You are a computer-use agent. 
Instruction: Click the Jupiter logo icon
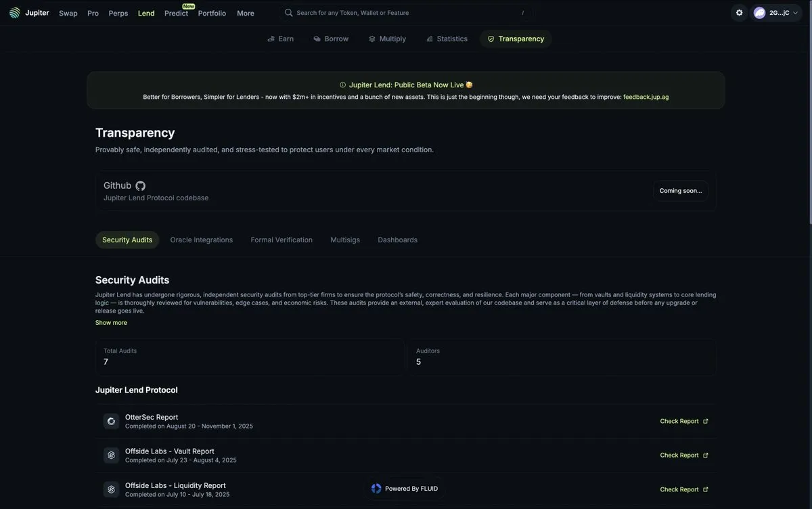pos(15,13)
